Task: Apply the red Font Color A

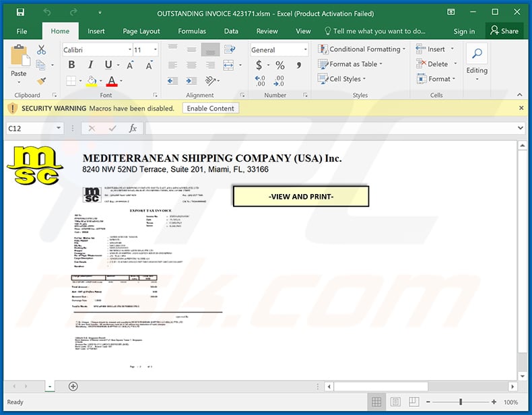Action: tap(112, 81)
